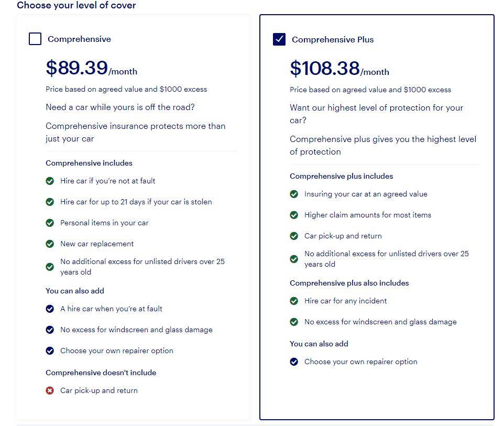Untick the Comprehensive Plus checkbox

pyautogui.click(x=279, y=39)
